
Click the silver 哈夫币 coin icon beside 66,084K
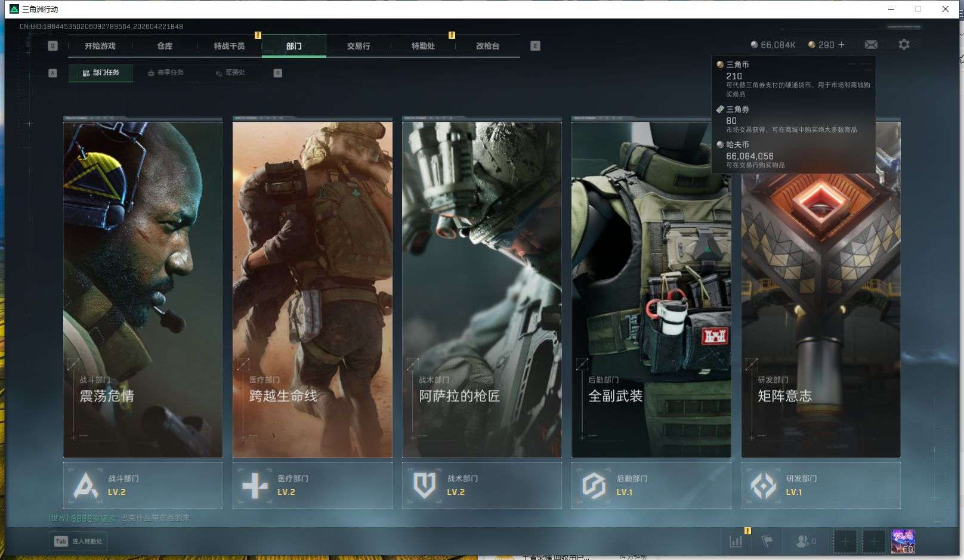coord(754,45)
